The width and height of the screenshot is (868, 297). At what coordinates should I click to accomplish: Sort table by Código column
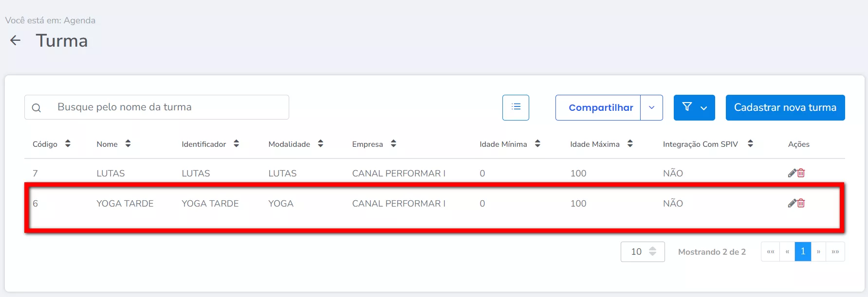[68, 143]
